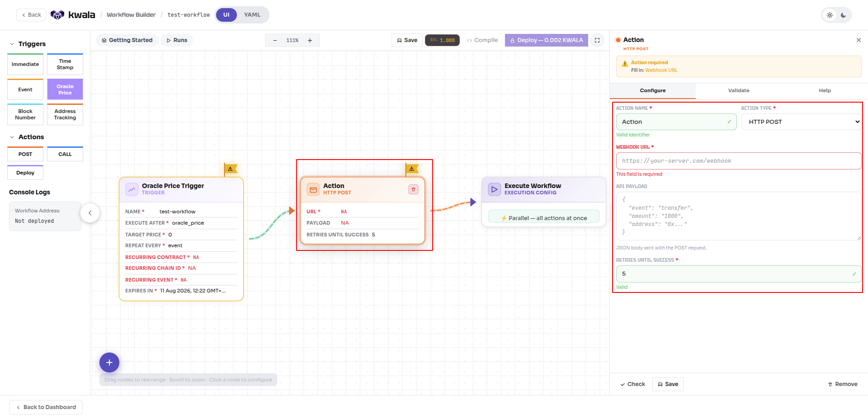Click the Execute Workflow play icon
The image size is (868, 419).
495,189
